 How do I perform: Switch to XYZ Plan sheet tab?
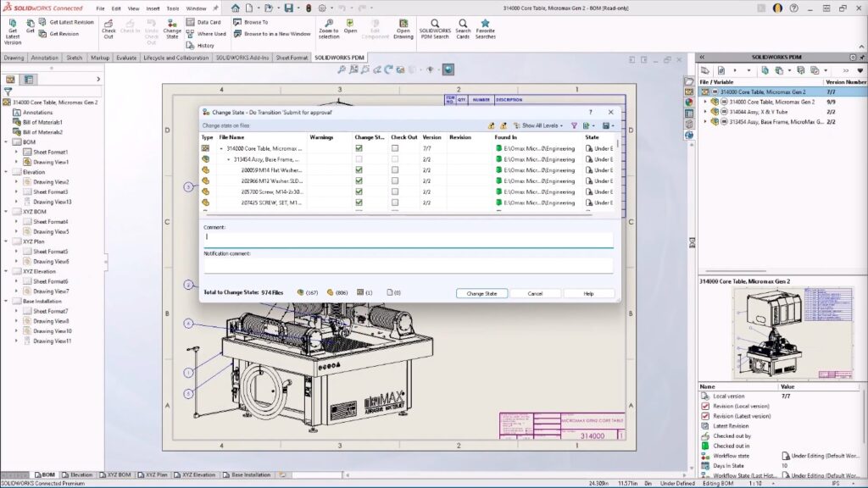[x=153, y=474]
